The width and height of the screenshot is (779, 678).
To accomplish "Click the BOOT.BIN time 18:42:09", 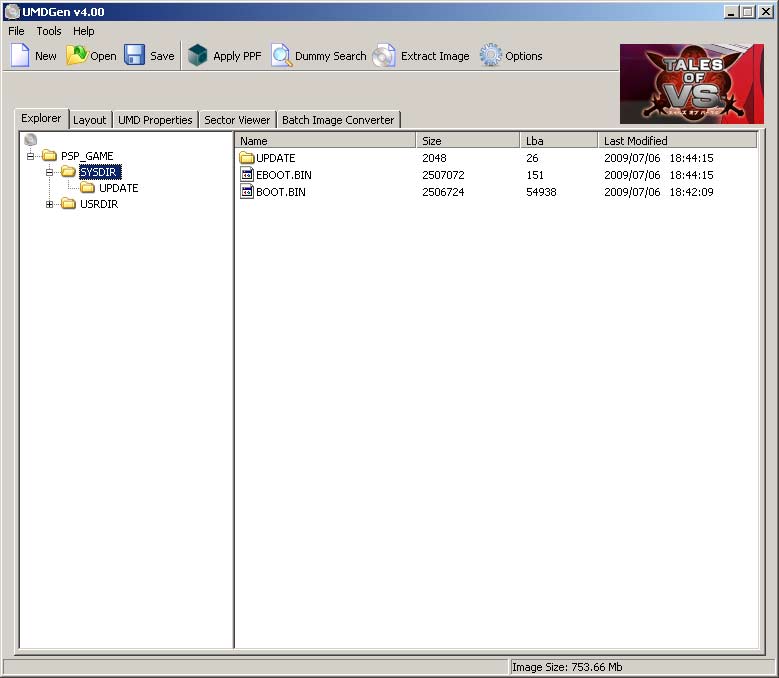I will click(691, 192).
